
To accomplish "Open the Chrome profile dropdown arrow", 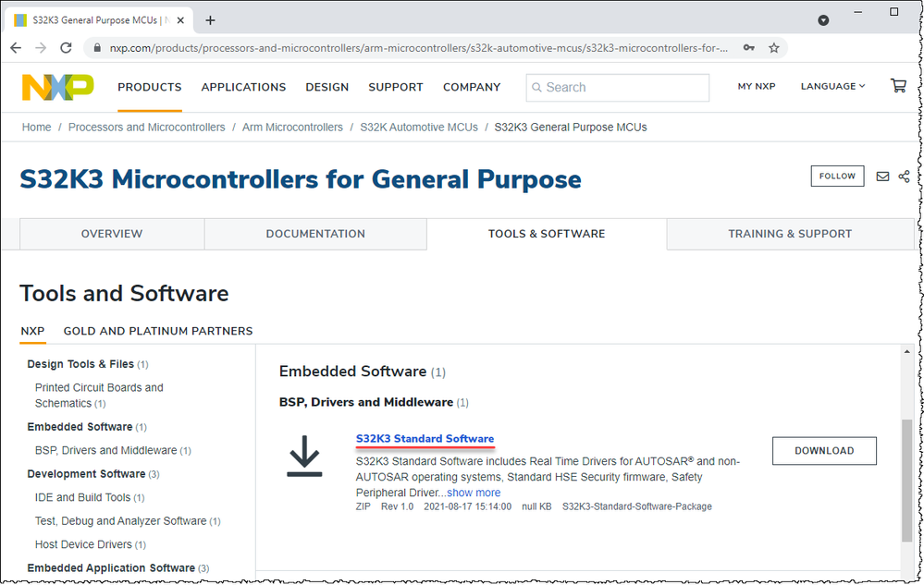I will pyautogui.click(x=824, y=19).
